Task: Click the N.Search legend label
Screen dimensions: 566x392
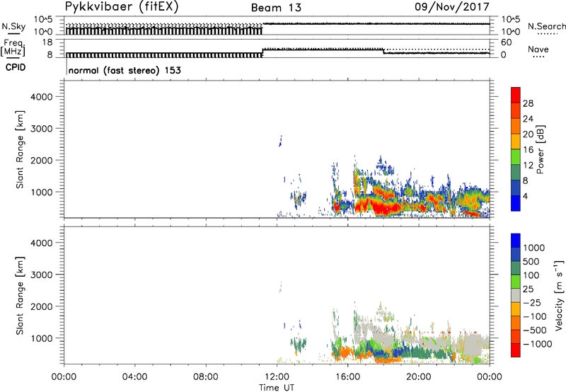Action: point(547,26)
